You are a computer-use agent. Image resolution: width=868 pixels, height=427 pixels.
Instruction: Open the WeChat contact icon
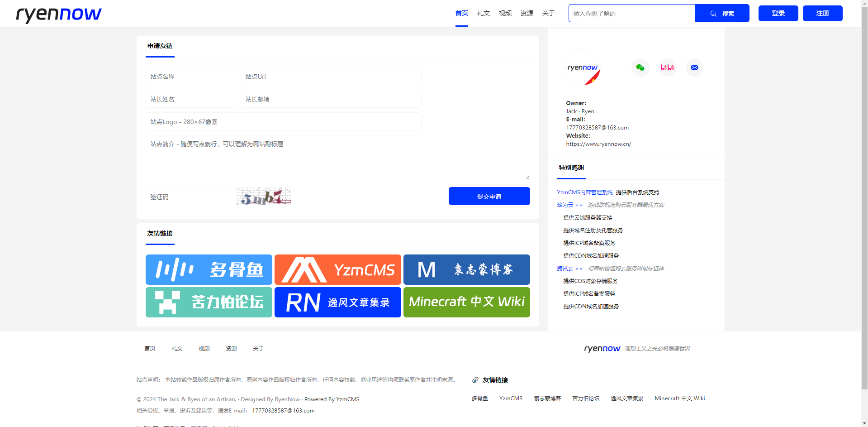click(640, 67)
